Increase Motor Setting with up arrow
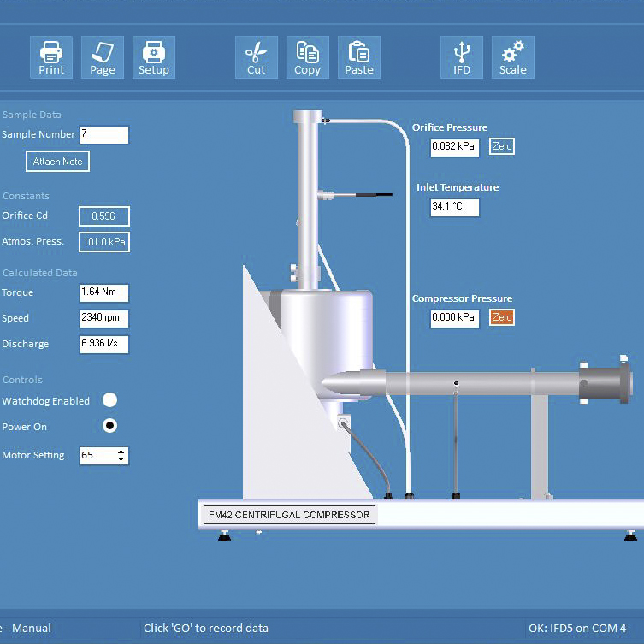The height and width of the screenshot is (644, 644). pos(121,451)
